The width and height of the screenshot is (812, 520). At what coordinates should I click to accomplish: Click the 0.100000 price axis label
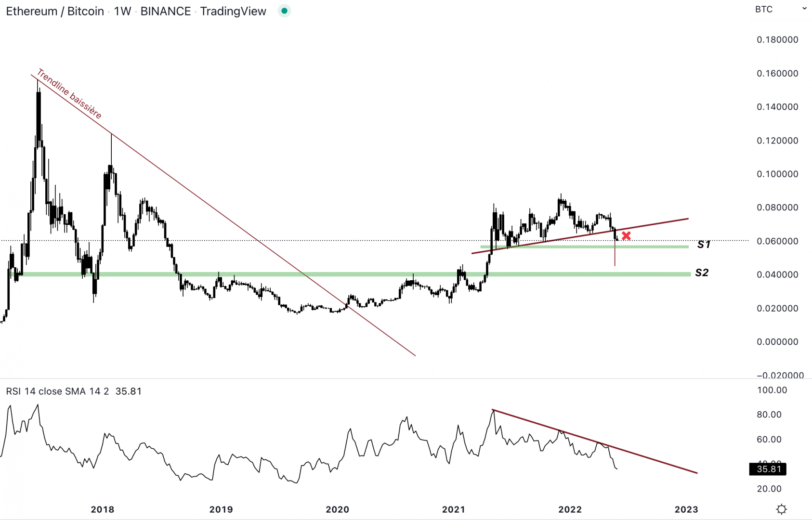(777, 174)
